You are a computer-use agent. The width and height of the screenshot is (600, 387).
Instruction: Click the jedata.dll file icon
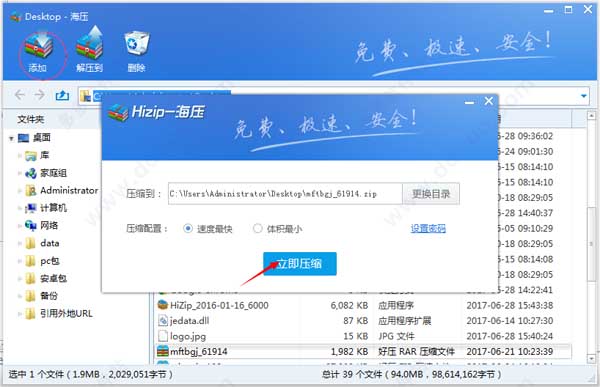(163, 320)
